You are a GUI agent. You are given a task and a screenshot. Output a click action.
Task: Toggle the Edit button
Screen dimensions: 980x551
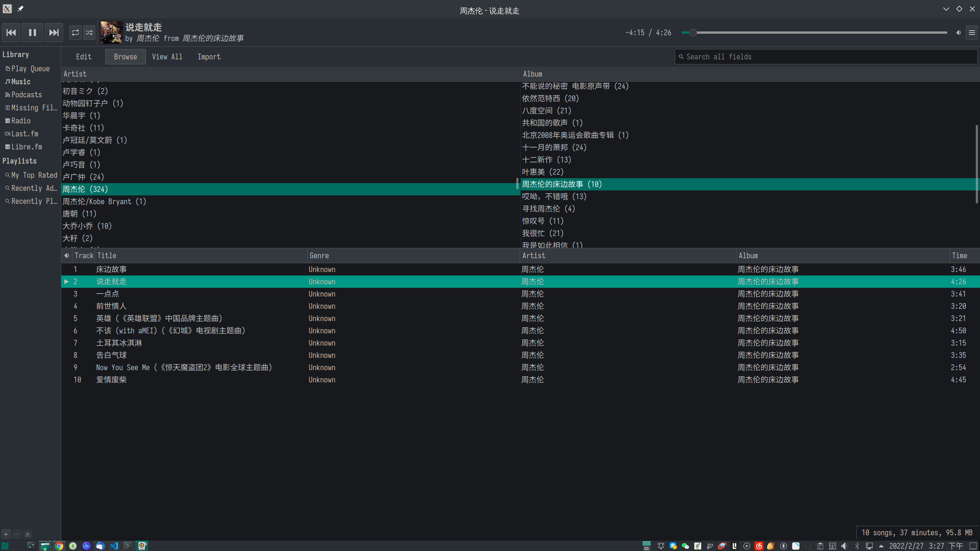83,57
